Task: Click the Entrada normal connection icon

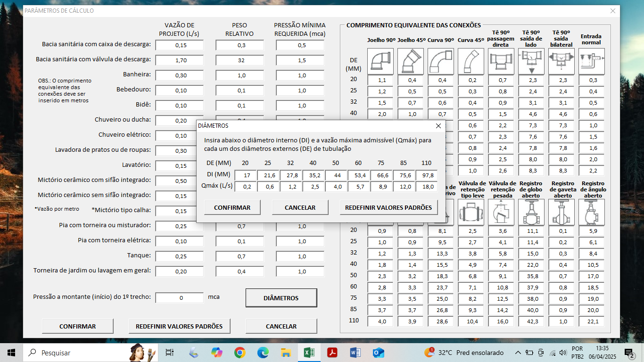Action: (592, 61)
